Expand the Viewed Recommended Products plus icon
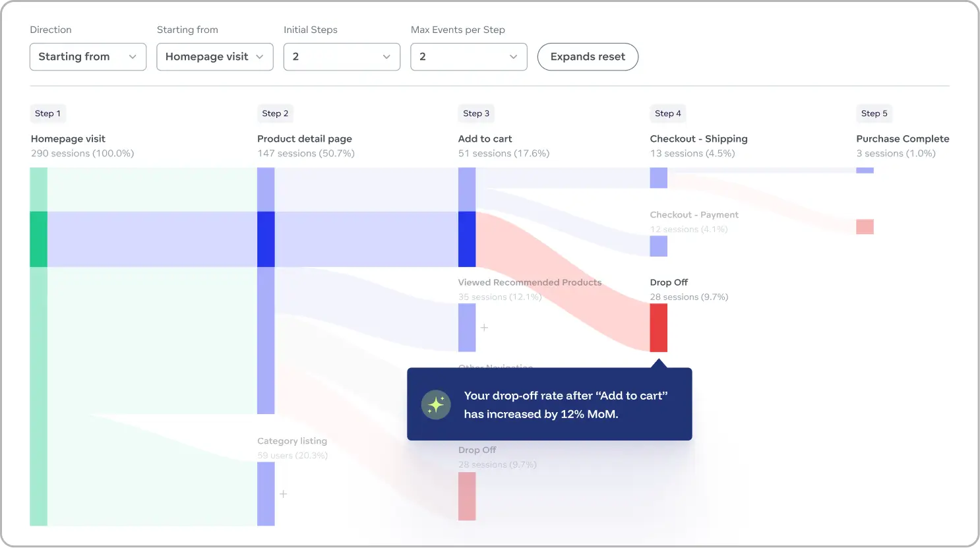 point(484,328)
